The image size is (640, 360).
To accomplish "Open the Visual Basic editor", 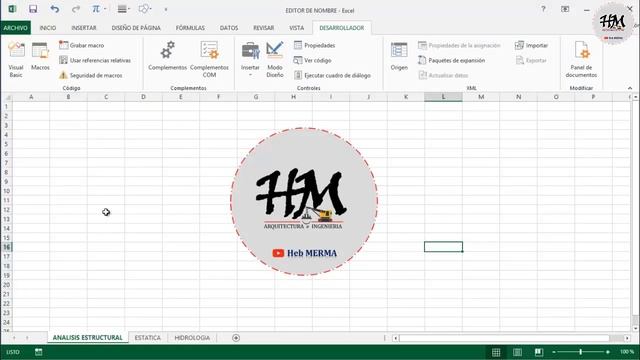I will 16,60.
